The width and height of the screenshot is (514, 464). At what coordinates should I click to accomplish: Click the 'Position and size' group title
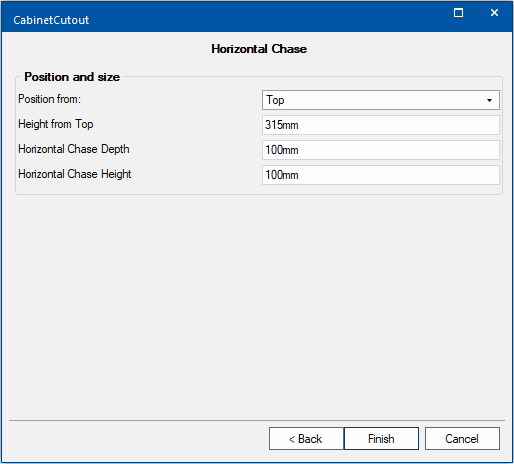(x=72, y=77)
